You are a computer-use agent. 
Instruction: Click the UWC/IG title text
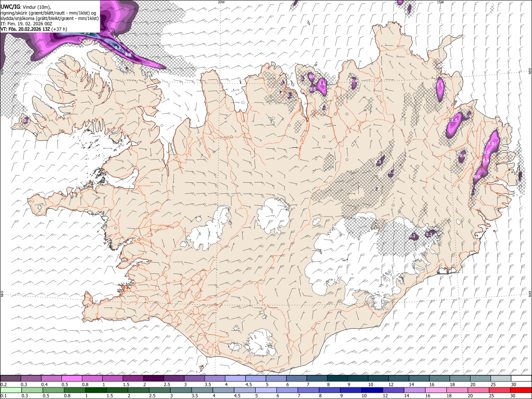pos(10,7)
